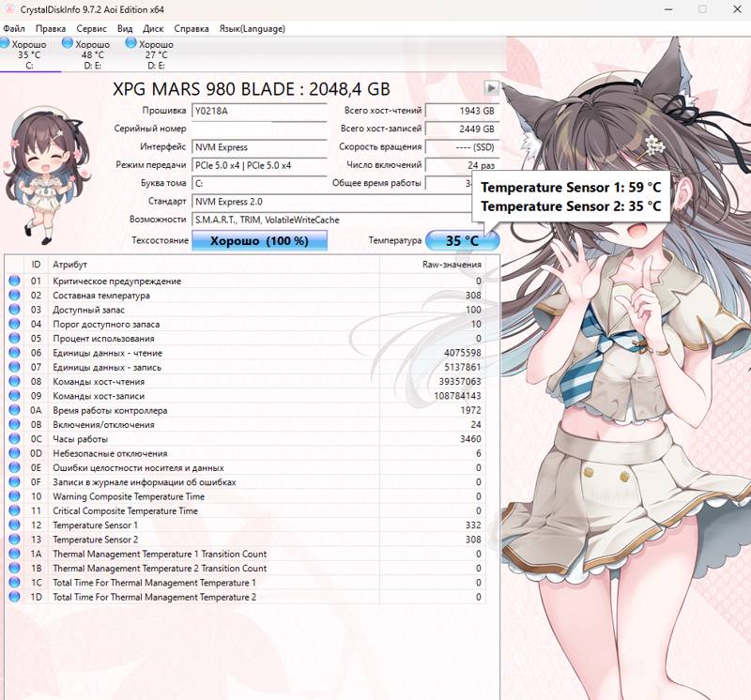Open the Файл menu

pos(14,29)
